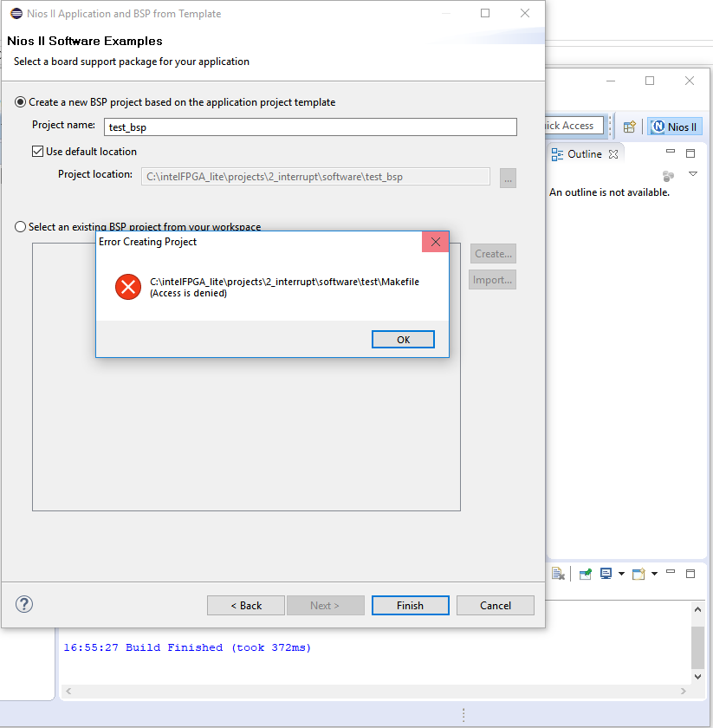This screenshot has height=728, width=713.
Task: Click the Finish button
Action: point(411,606)
